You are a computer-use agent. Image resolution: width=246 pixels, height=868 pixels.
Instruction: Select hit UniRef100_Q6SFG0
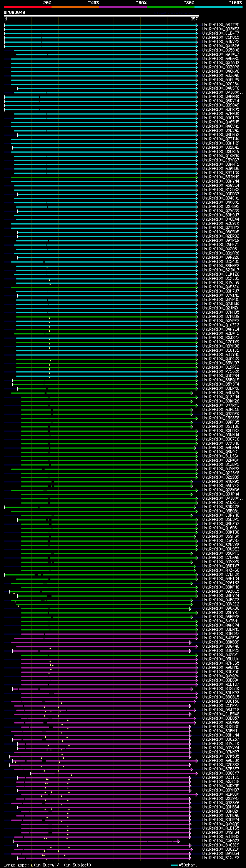pos(221,536)
